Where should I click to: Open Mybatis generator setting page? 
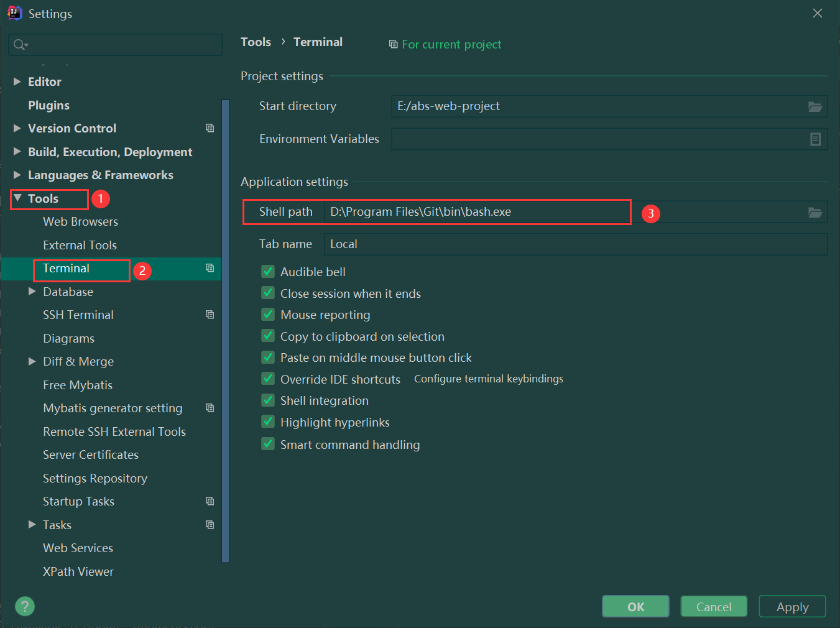(113, 408)
